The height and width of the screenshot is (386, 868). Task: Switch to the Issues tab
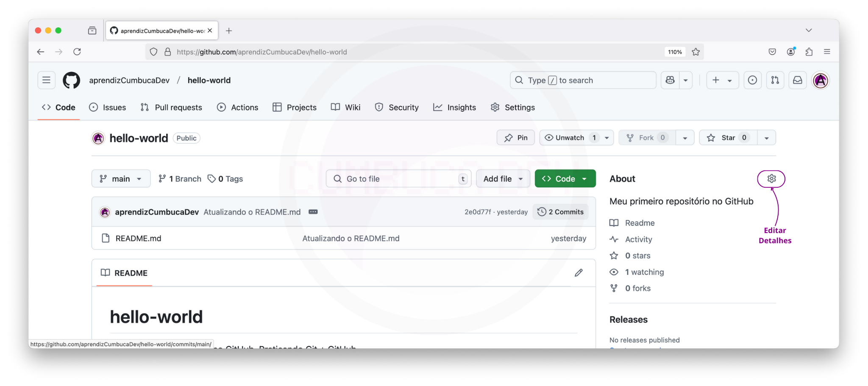click(108, 108)
